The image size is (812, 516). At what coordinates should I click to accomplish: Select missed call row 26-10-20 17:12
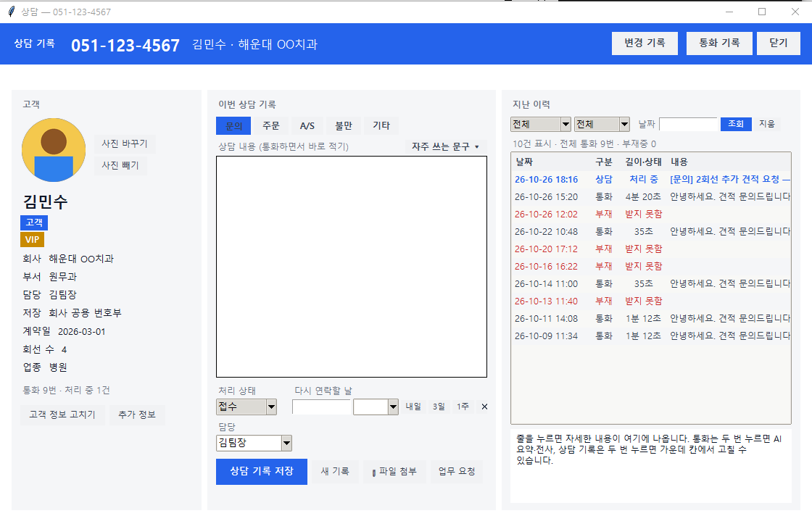click(x=651, y=249)
